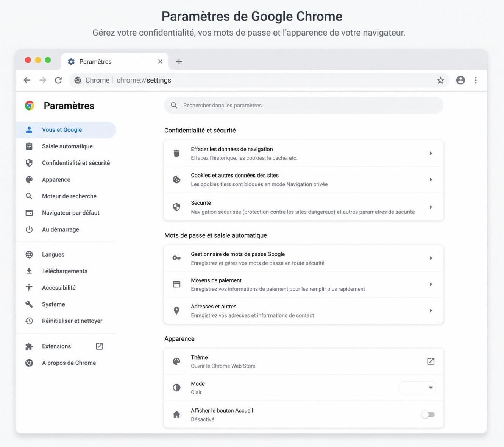Image resolution: width=504 pixels, height=447 pixels.
Task: Click the Ouvrir le Chrome Web Store text
Action: [x=223, y=366]
